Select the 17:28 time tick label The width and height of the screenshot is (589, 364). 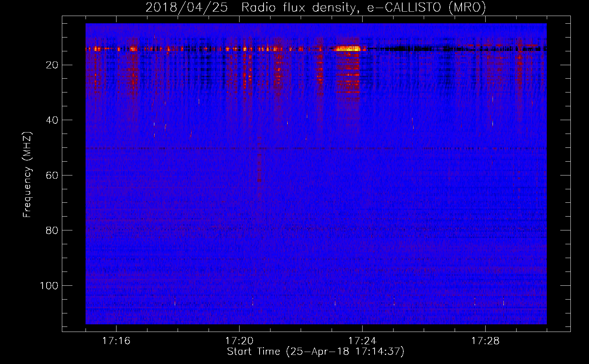pos(485,341)
